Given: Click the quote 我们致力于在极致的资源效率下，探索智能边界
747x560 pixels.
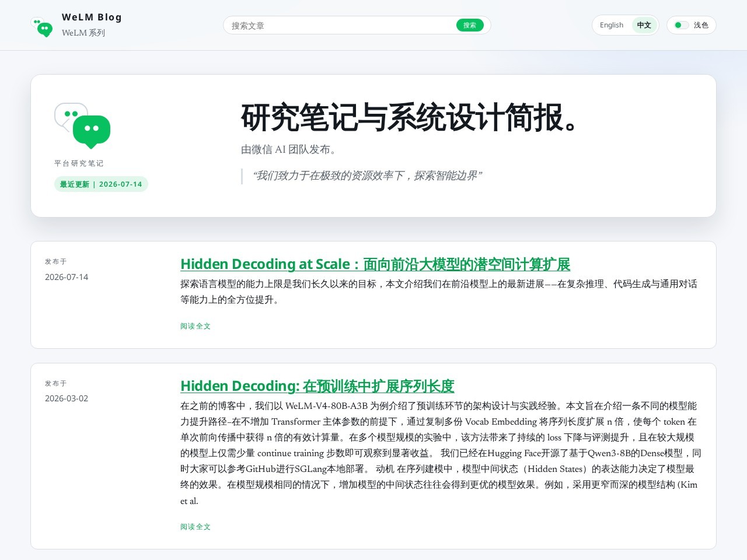Looking at the screenshot, I should click(x=367, y=176).
